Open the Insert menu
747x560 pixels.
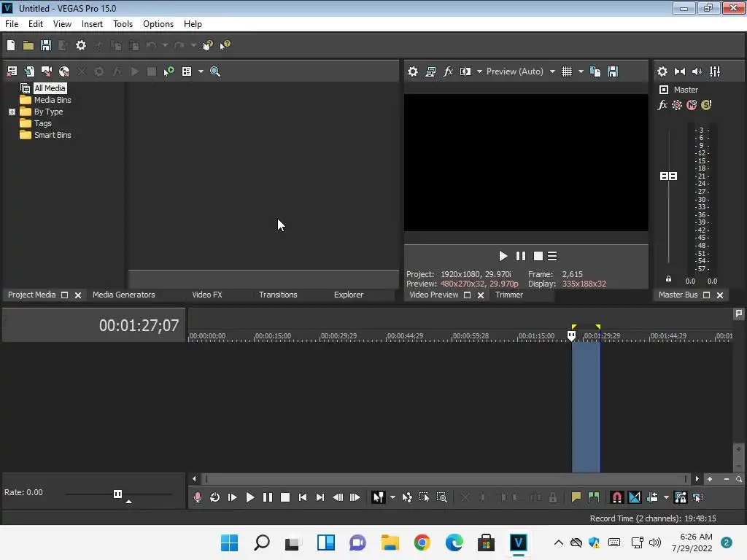[x=92, y=24]
